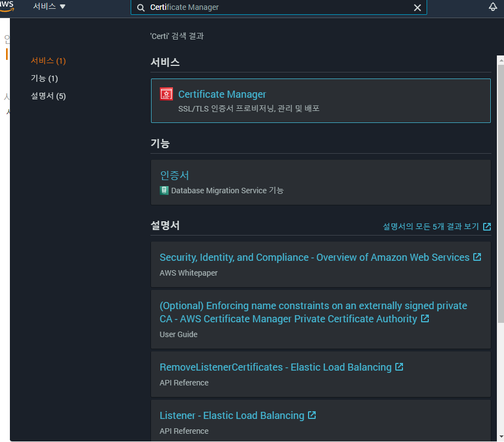
Task: Open the 인증서 feature link
Action: point(175,175)
